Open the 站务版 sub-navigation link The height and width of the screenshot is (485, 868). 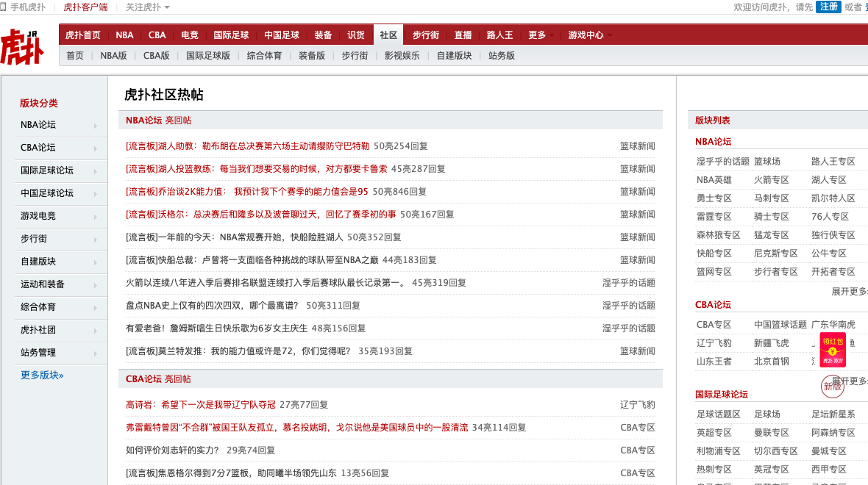[x=502, y=56]
